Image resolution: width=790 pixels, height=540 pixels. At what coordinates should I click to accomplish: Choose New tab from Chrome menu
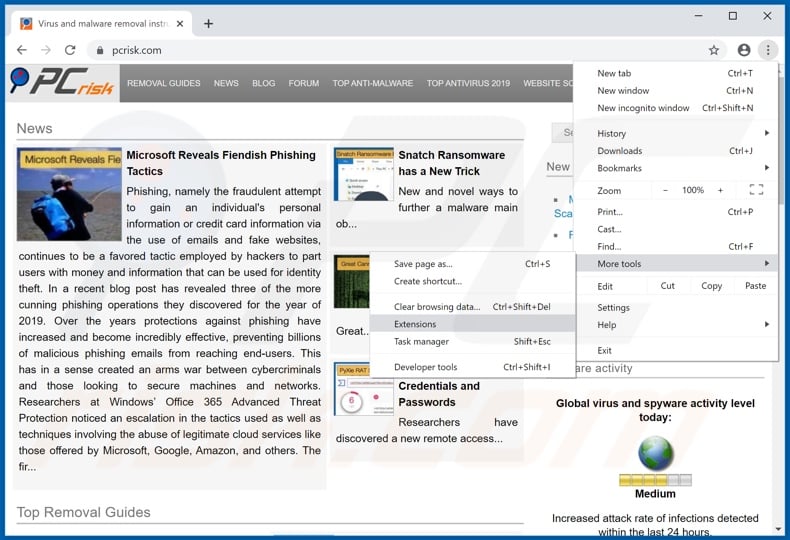click(675, 73)
